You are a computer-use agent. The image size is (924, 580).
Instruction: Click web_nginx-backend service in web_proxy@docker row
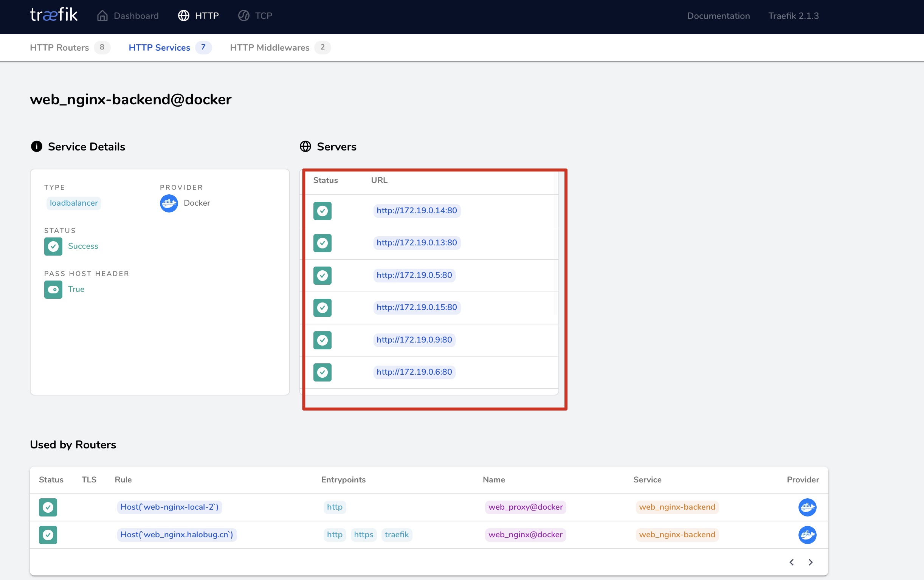pyautogui.click(x=677, y=507)
